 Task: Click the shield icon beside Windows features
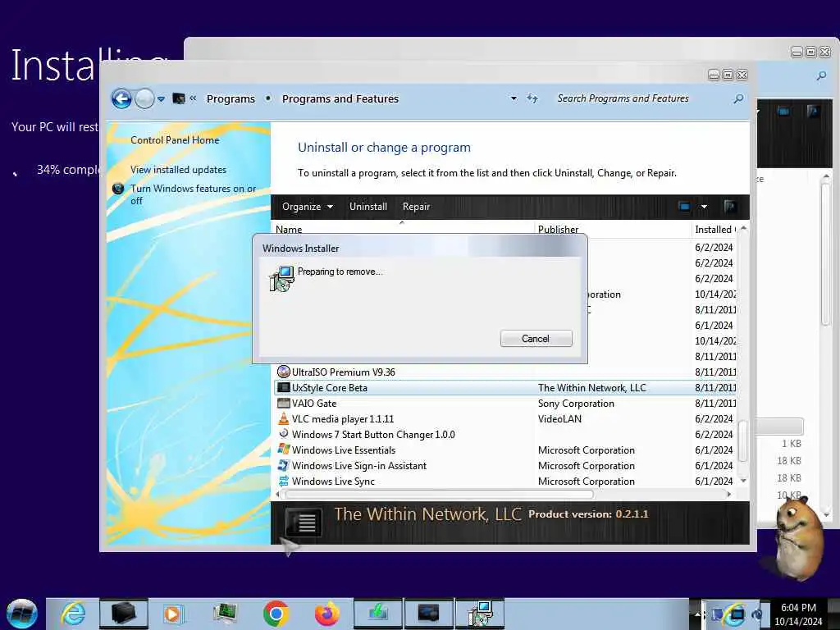tap(118, 189)
